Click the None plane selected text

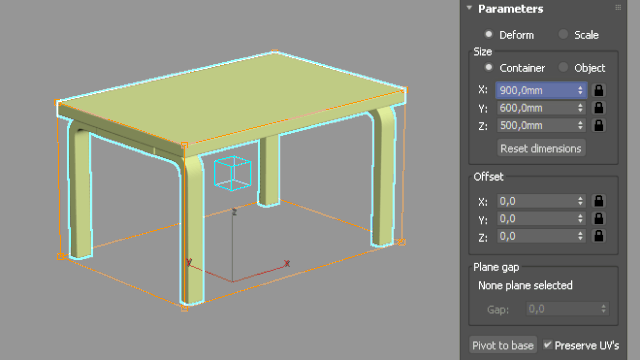pos(525,285)
